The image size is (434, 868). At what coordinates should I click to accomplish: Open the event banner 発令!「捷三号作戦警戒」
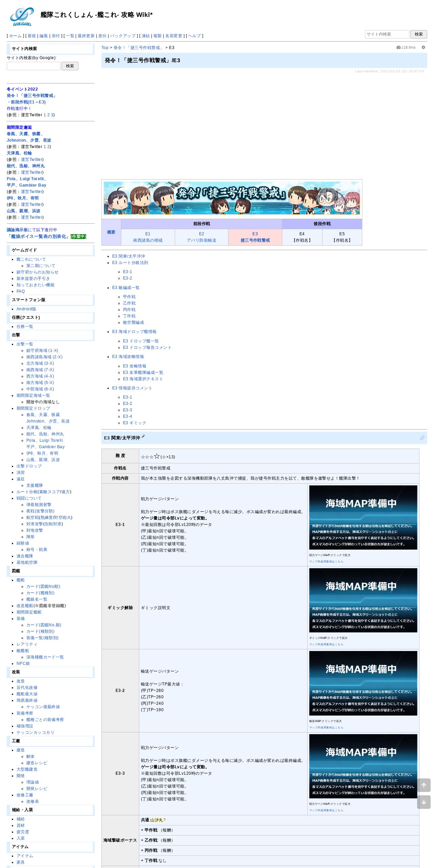pyautogui.click(x=232, y=198)
